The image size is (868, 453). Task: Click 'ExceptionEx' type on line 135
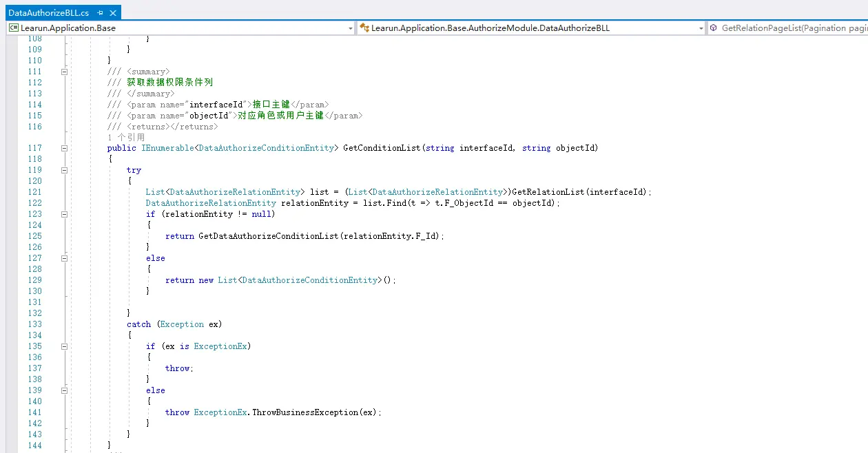click(x=220, y=346)
